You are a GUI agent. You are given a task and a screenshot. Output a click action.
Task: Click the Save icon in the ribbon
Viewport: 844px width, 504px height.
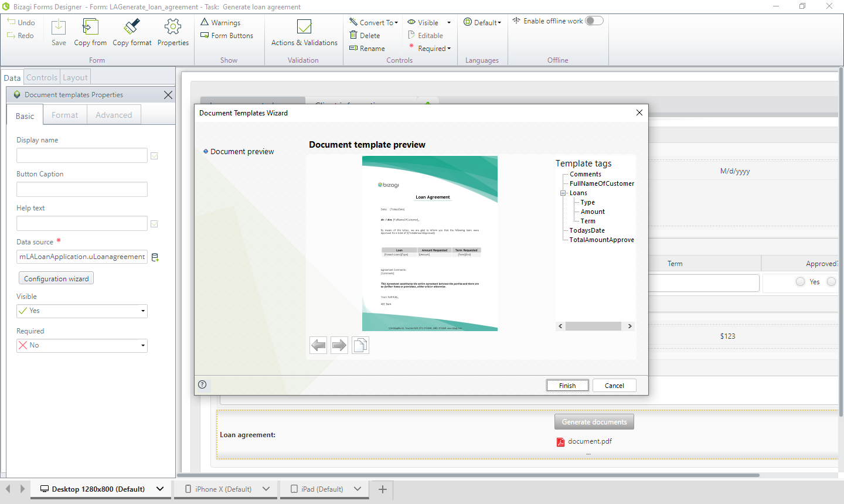59,28
